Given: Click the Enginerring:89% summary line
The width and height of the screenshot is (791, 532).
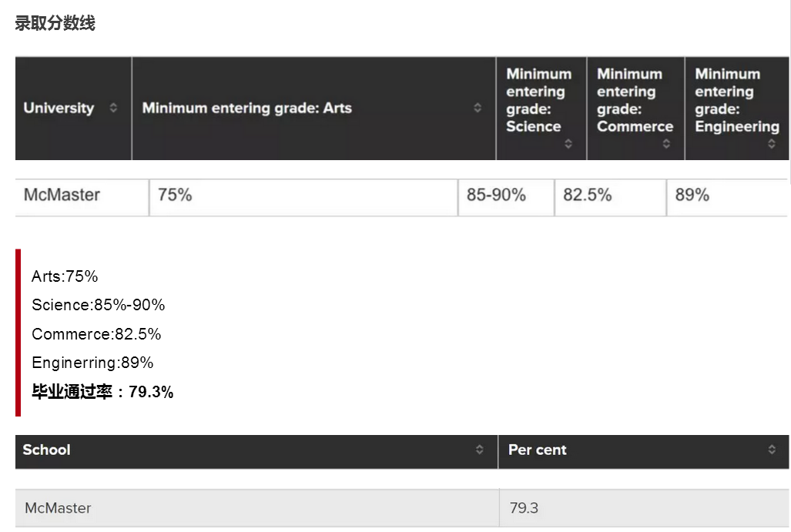Looking at the screenshot, I should [x=92, y=363].
